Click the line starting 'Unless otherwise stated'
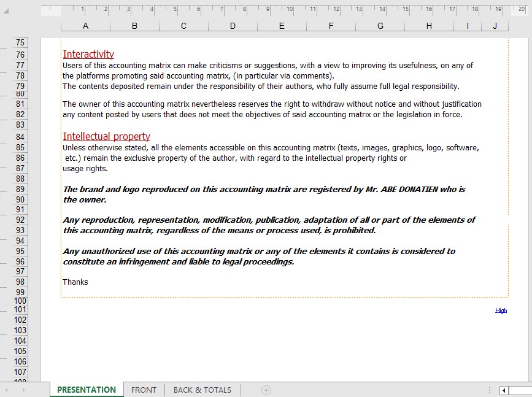The height and width of the screenshot is (397, 532). point(271,148)
